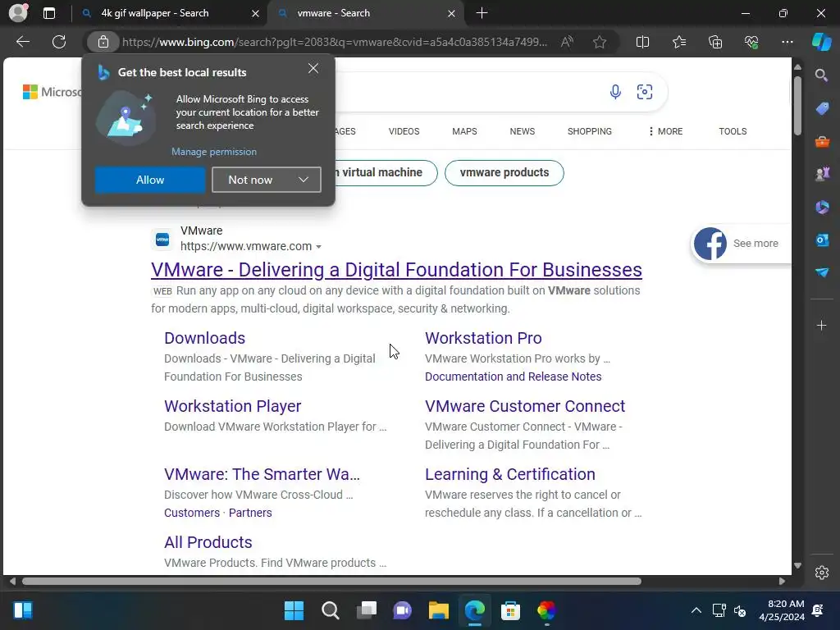Open the Windows Start menu
Image resolution: width=840 pixels, height=630 pixels.
[294, 610]
